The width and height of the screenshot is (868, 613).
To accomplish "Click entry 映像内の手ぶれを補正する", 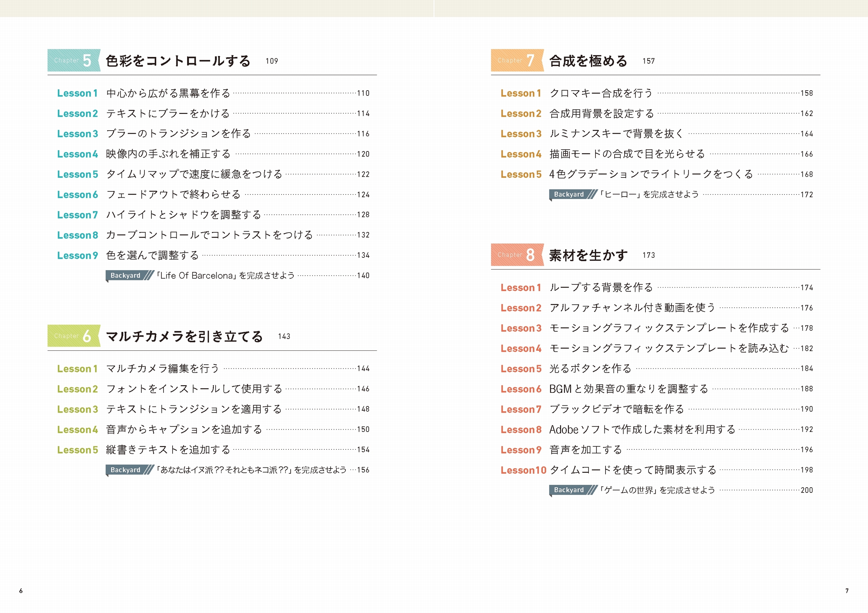I will (168, 154).
